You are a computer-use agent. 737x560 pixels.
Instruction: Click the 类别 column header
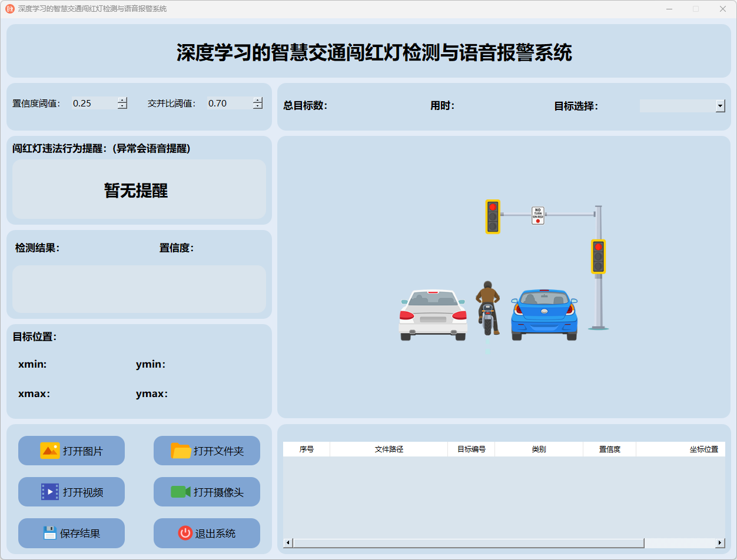(539, 449)
